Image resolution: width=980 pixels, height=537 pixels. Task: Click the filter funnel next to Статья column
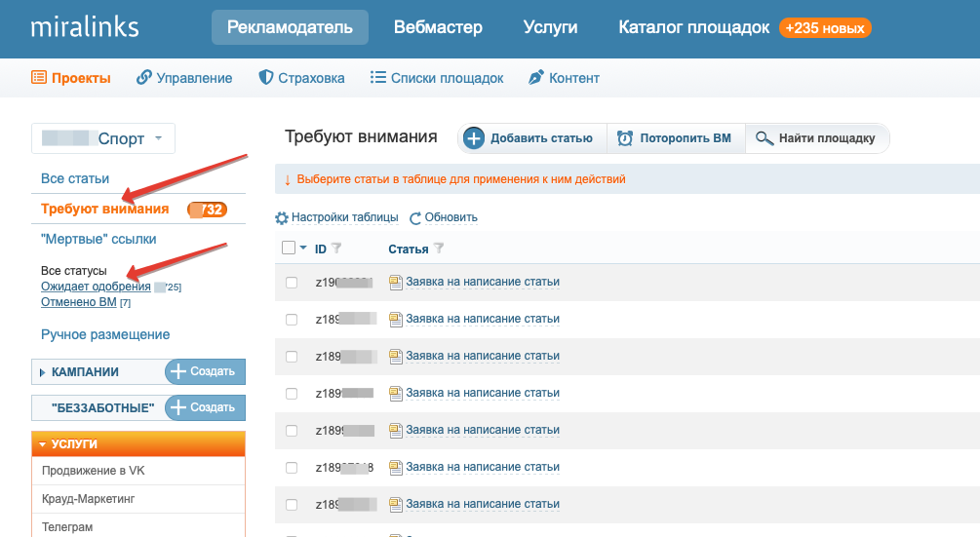(x=439, y=248)
